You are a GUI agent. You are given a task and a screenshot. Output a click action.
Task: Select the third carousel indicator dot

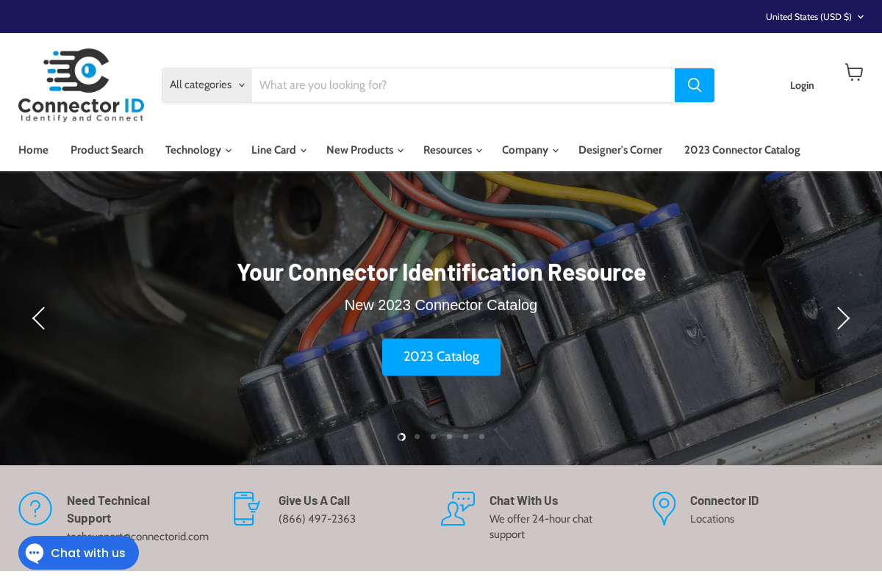(433, 436)
